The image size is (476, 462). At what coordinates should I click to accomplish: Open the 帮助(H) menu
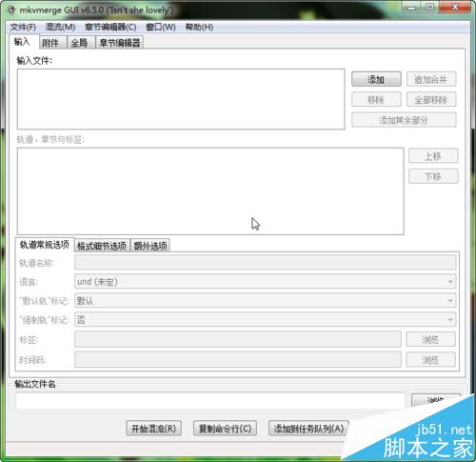(199, 27)
